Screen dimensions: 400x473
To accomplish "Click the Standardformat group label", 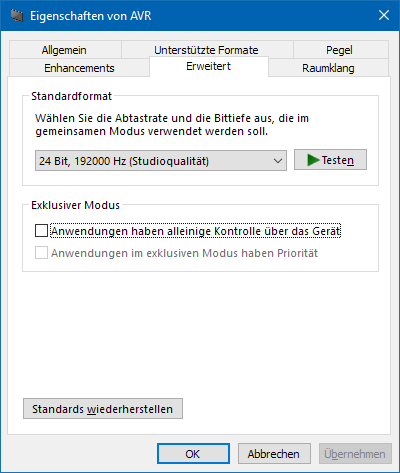I will (x=71, y=96).
